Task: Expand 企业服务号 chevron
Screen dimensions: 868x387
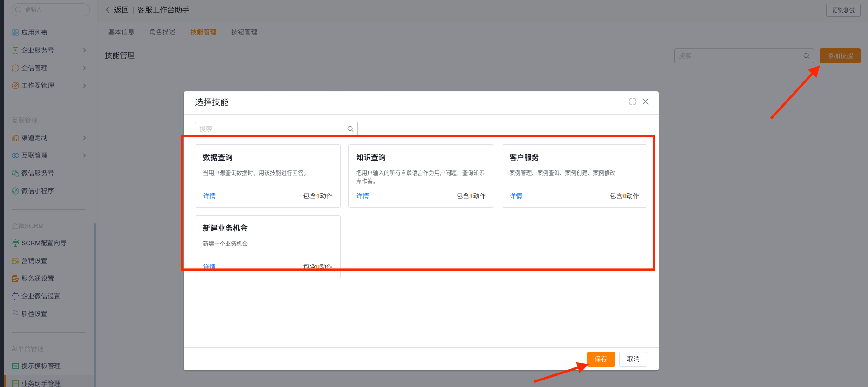Action: 84,50
